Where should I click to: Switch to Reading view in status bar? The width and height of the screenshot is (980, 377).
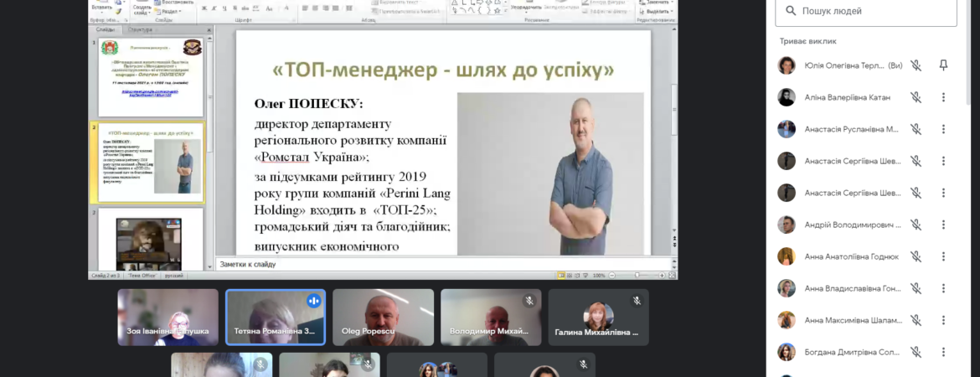pos(577,275)
